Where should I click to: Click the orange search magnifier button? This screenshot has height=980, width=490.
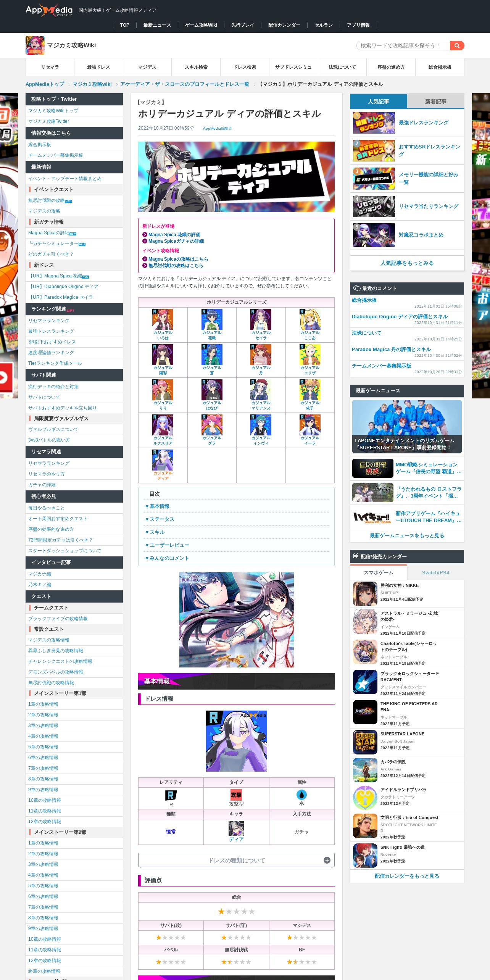click(457, 45)
